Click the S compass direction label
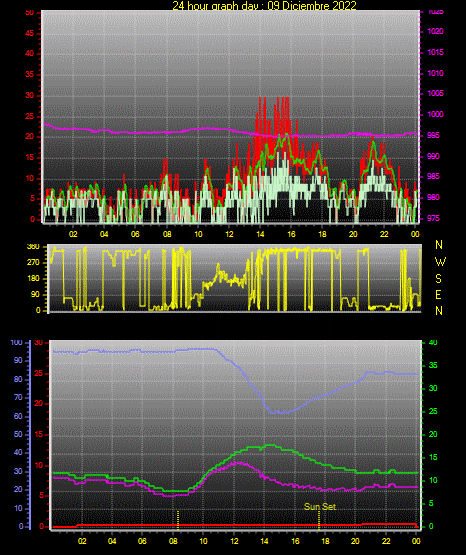 pyautogui.click(x=438, y=279)
